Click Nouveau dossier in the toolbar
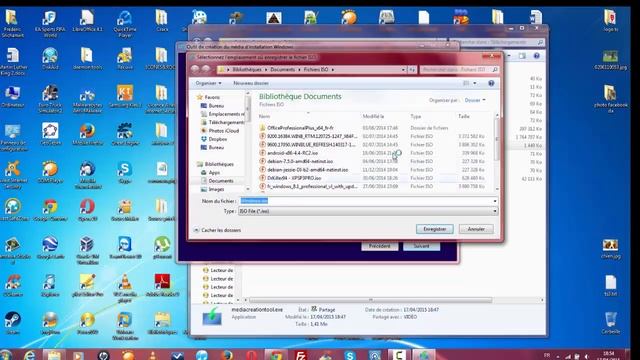 251,83
